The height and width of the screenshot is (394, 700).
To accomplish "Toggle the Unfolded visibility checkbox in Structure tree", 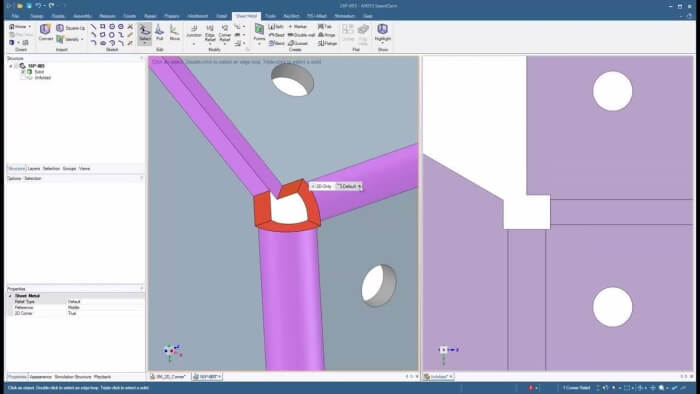I will pyautogui.click(x=24, y=78).
